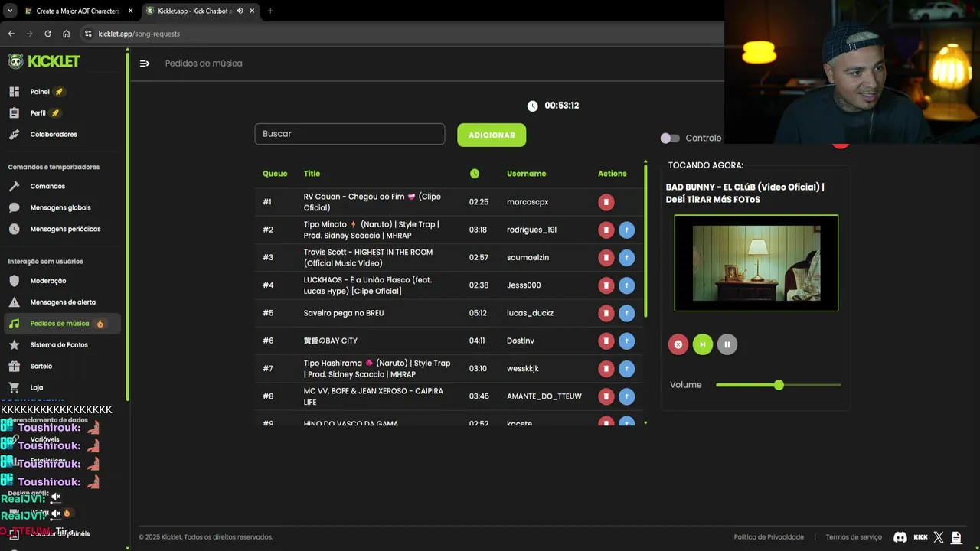This screenshot has height=551, width=980.
Task: Move Tipo Hashirama song up the queue
Action: 626,369
